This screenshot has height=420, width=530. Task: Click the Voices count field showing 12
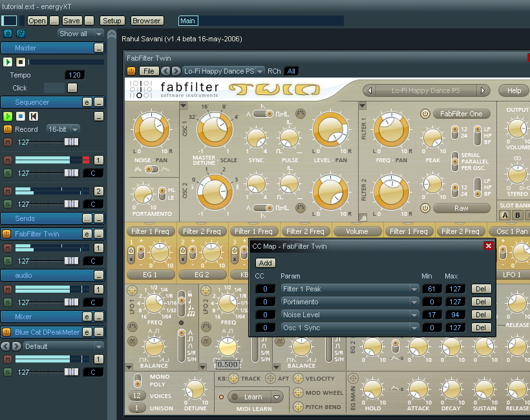137,395
